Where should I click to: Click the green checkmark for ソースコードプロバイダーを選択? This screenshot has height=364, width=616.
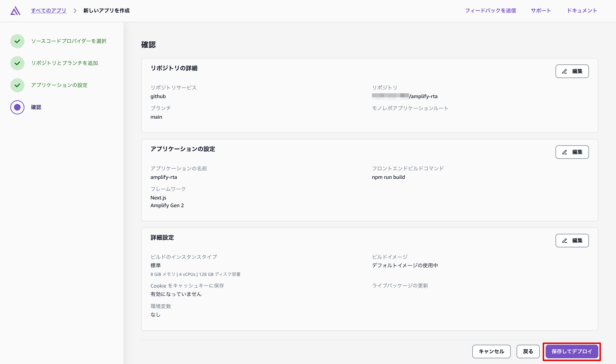point(17,41)
